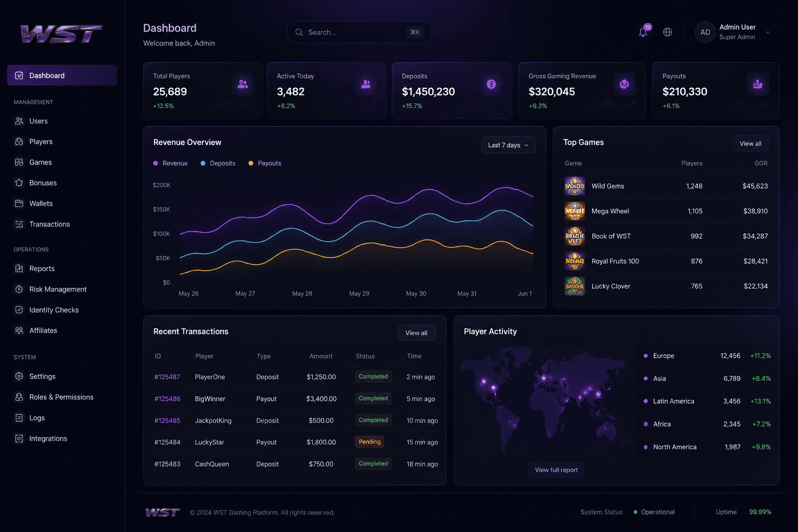The height and width of the screenshot is (532, 798).
Task: Toggle the Payouts legend series
Action: point(265,163)
